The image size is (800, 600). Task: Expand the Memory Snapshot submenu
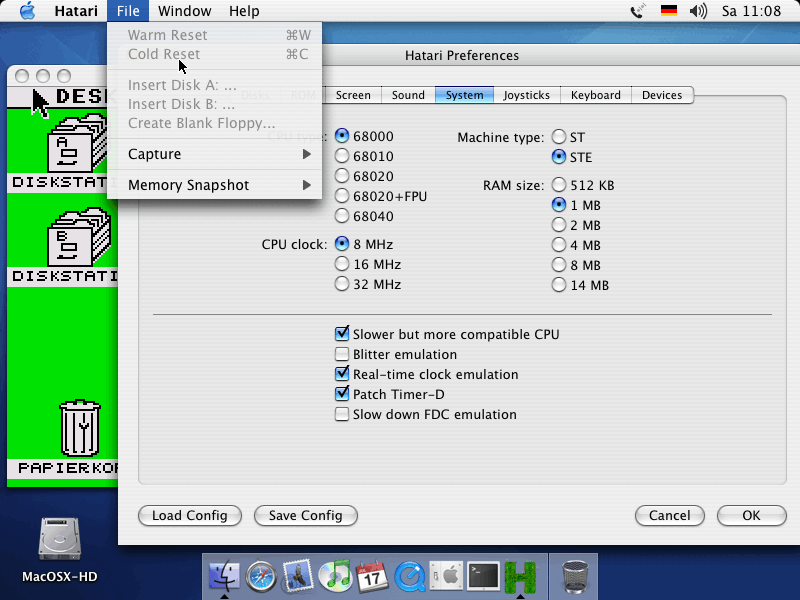pos(214,185)
